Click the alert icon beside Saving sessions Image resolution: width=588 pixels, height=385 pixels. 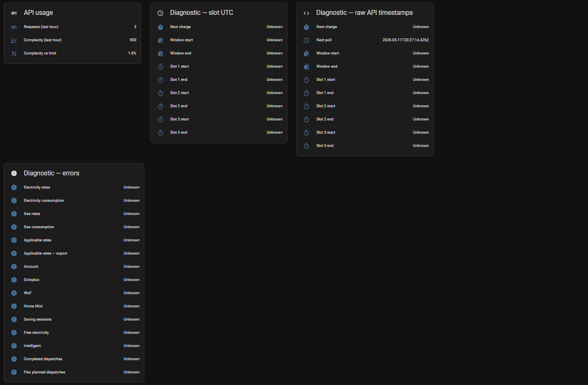[14, 319]
